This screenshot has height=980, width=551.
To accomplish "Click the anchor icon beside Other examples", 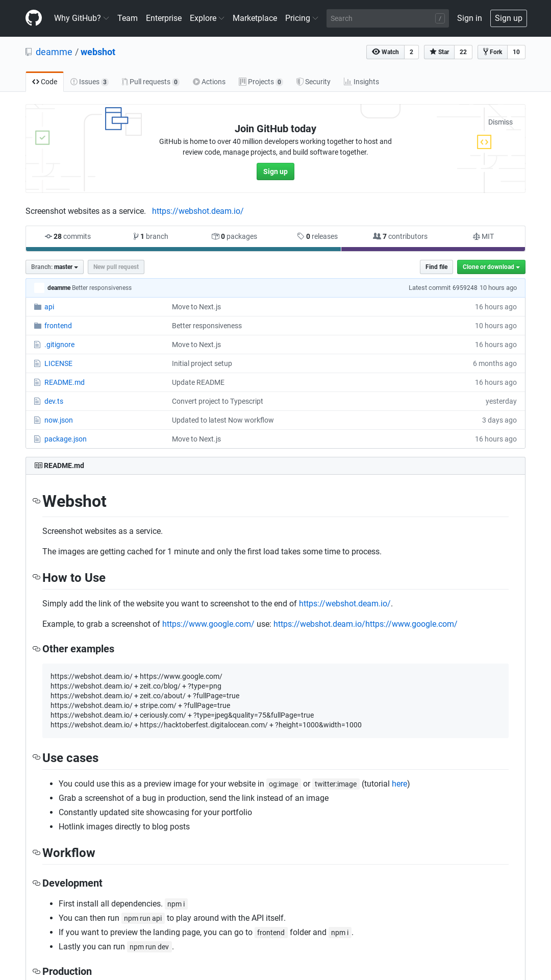I will click(x=36, y=649).
